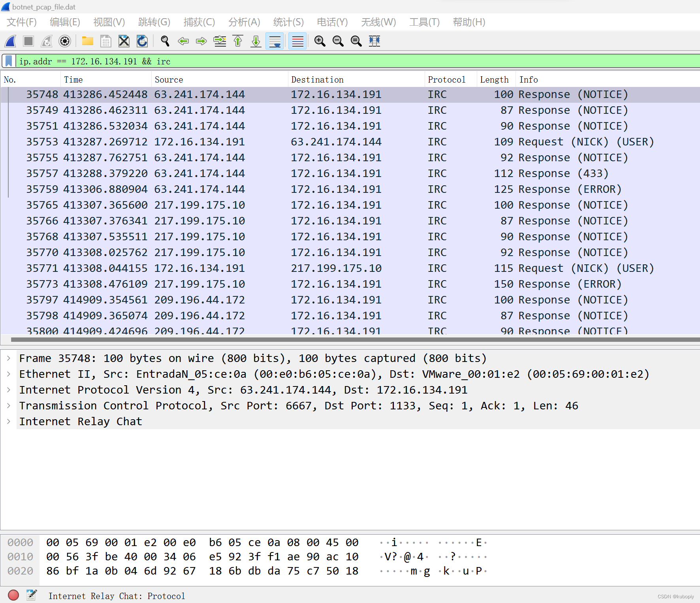This screenshot has width=700, height=603.
Task: Toggle packet list coloring rules
Action: pyautogui.click(x=297, y=41)
